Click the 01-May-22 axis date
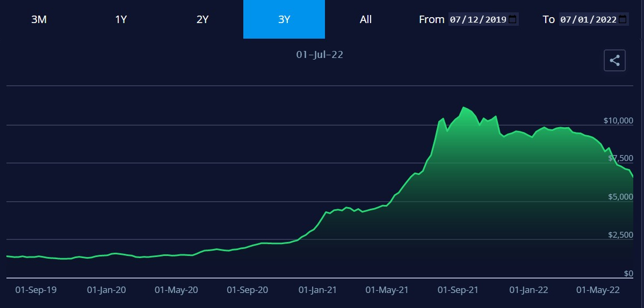This screenshot has width=644, height=308. tap(598, 290)
